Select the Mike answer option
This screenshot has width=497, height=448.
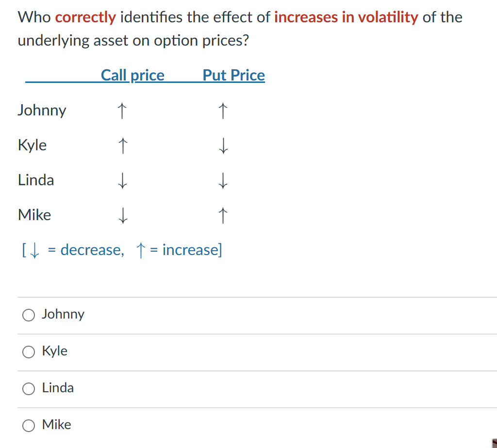28,426
